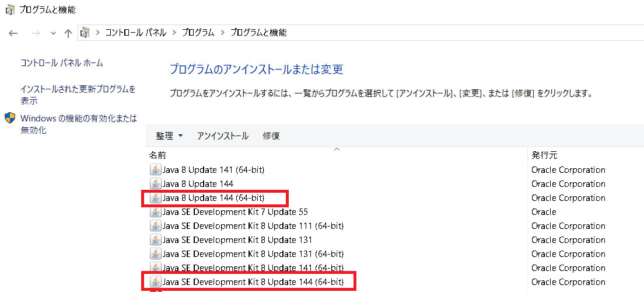Go up one level with Up arrow
Image resolution: width=644 pixels, height=292 pixels.
68,33
